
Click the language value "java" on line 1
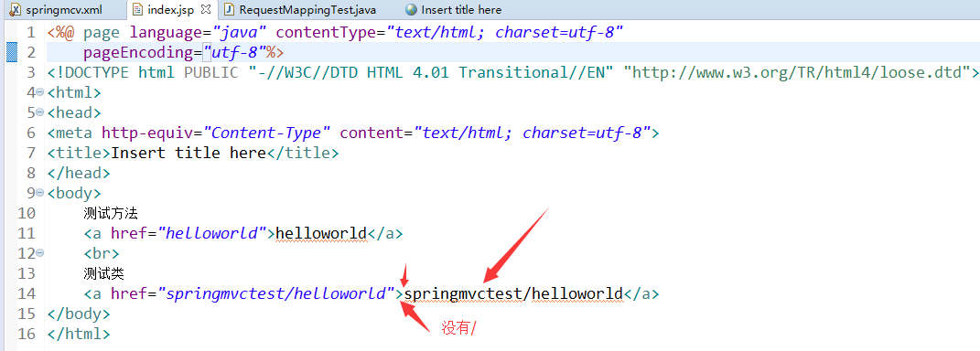240,32
